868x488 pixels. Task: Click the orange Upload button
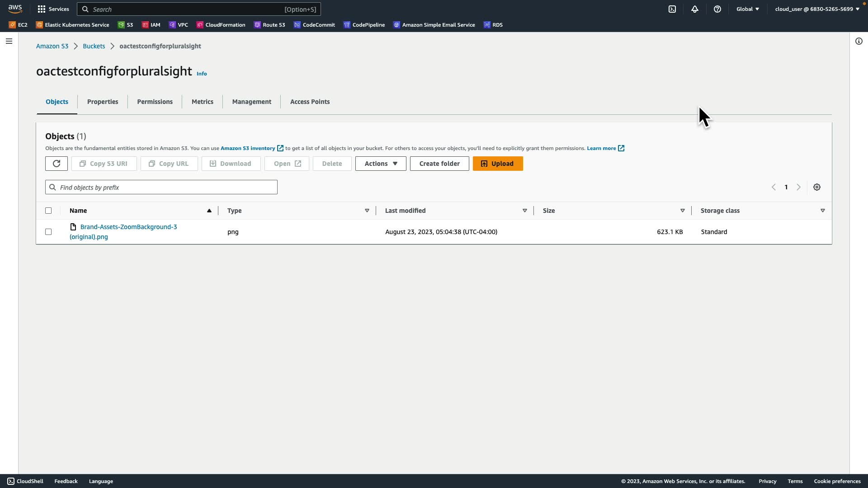[498, 164]
